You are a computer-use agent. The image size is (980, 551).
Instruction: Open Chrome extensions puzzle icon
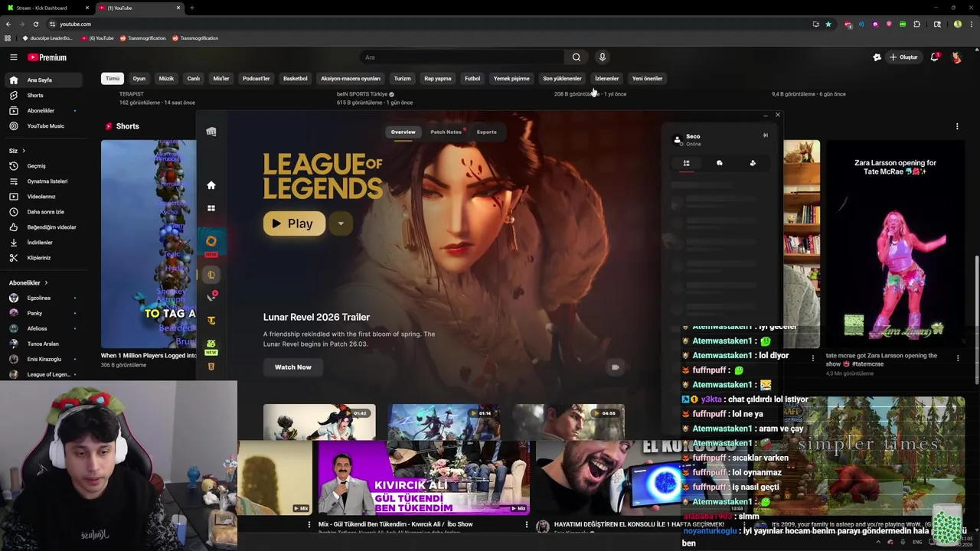click(916, 24)
